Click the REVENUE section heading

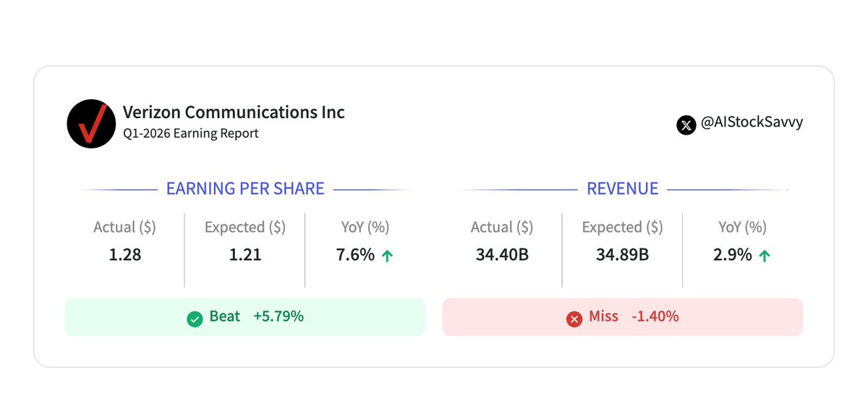pyautogui.click(x=623, y=189)
